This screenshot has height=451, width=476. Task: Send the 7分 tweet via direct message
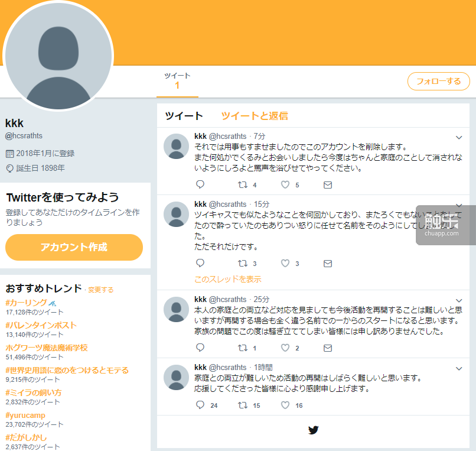point(328,185)
